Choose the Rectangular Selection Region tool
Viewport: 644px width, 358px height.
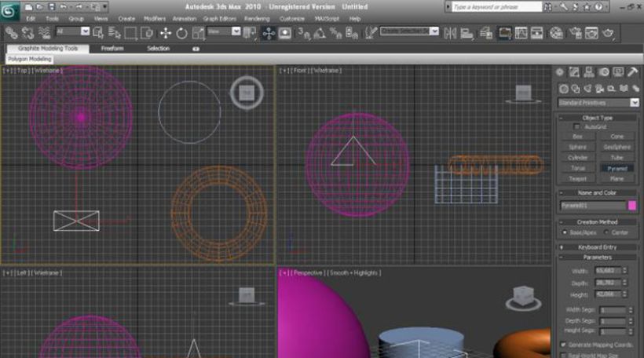point(130,33)
